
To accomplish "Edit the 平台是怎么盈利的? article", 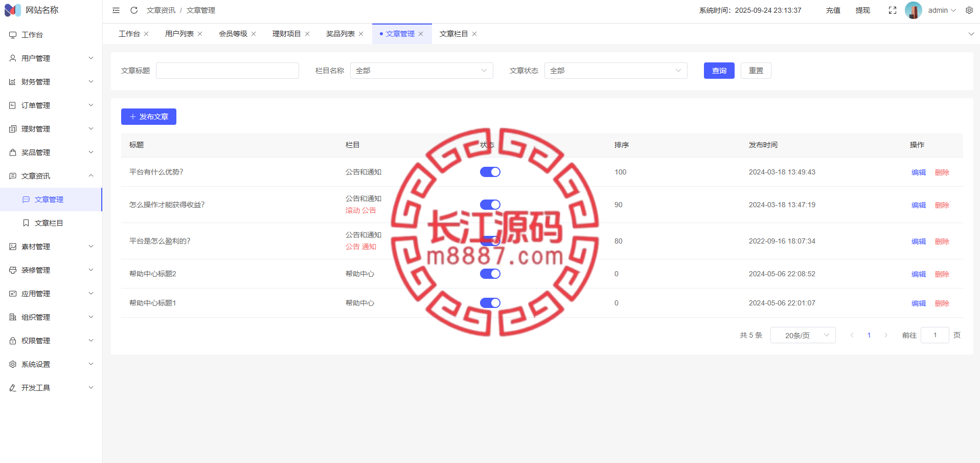I will pyautogui.click(x=919, y=241).
